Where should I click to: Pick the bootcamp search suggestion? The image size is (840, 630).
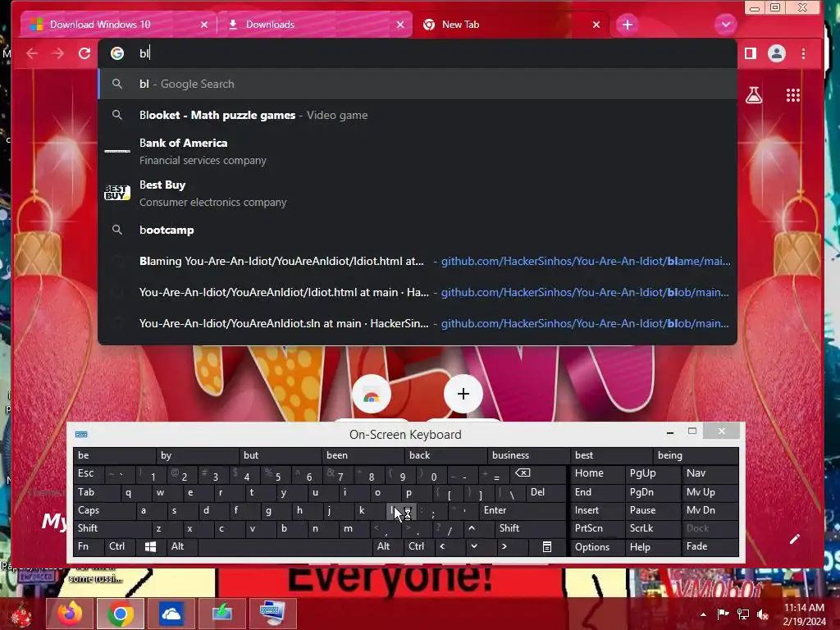coord(418,230)
